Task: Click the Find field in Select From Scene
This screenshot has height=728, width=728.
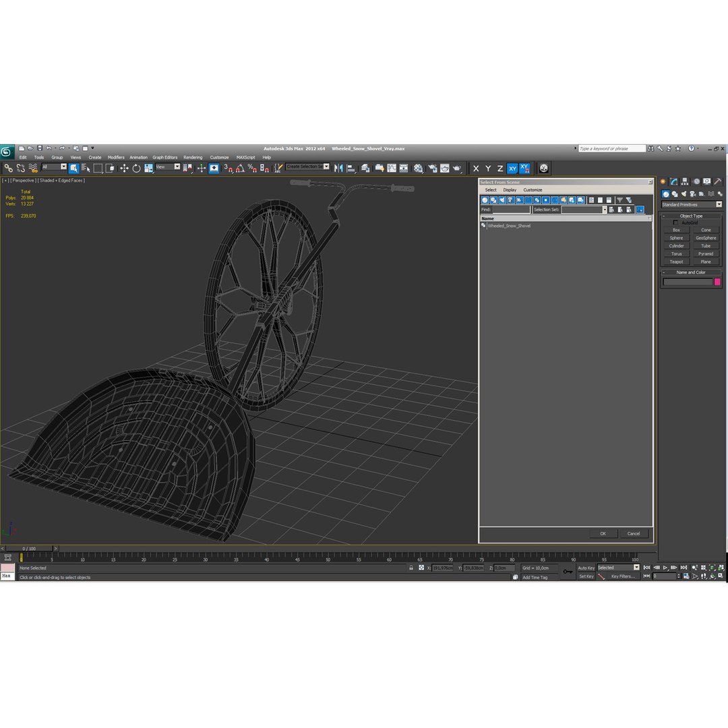Action: click(511, 210)
